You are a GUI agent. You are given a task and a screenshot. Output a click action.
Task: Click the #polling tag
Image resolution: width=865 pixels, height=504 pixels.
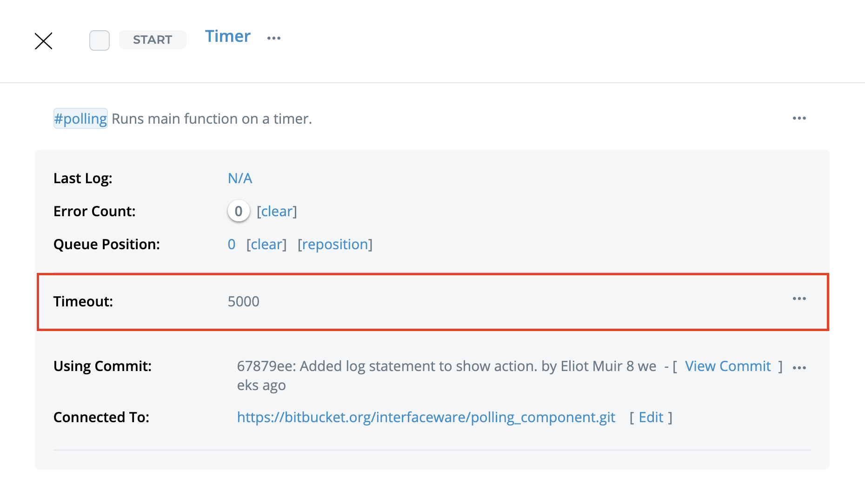pyautogui.click(x=80, y=119)
